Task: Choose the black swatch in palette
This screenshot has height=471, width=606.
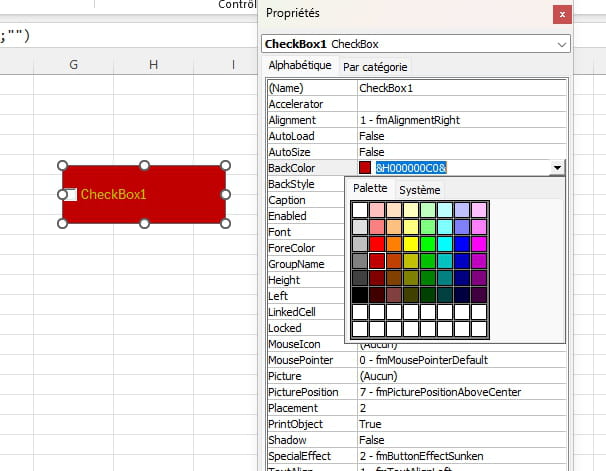Action: coord(360,295)
